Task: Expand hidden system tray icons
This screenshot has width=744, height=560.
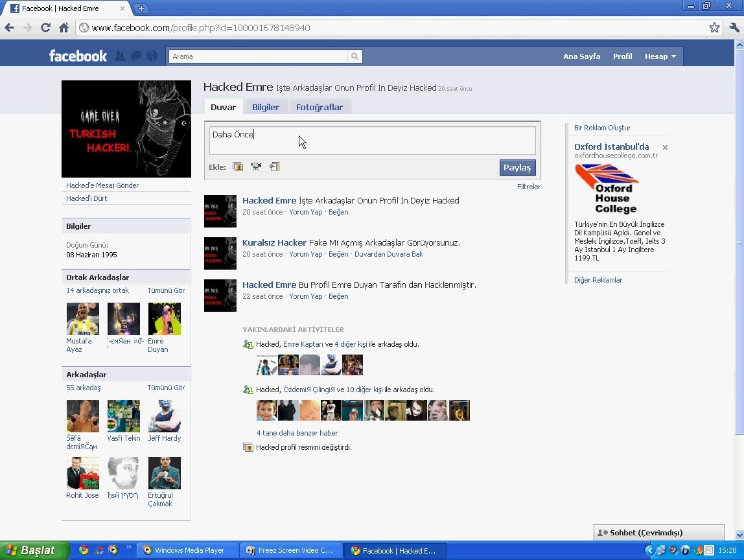Action: click(x=650, y=550)
